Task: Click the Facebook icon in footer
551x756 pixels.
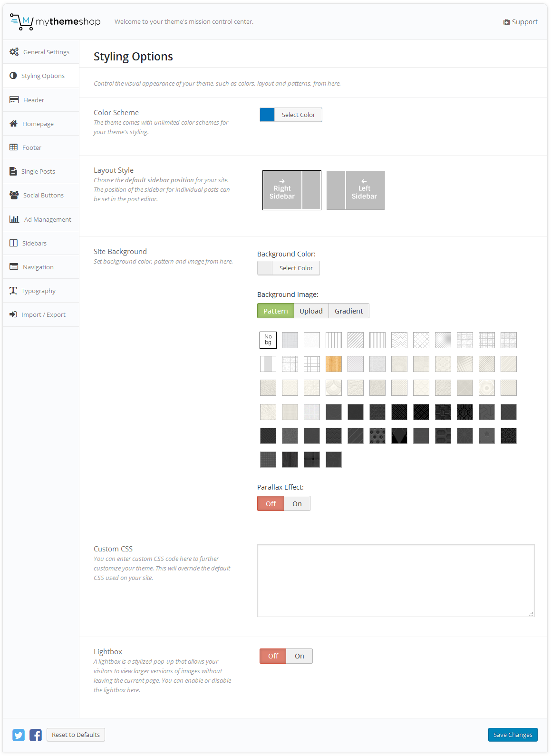Action: [x=36, y=735]
